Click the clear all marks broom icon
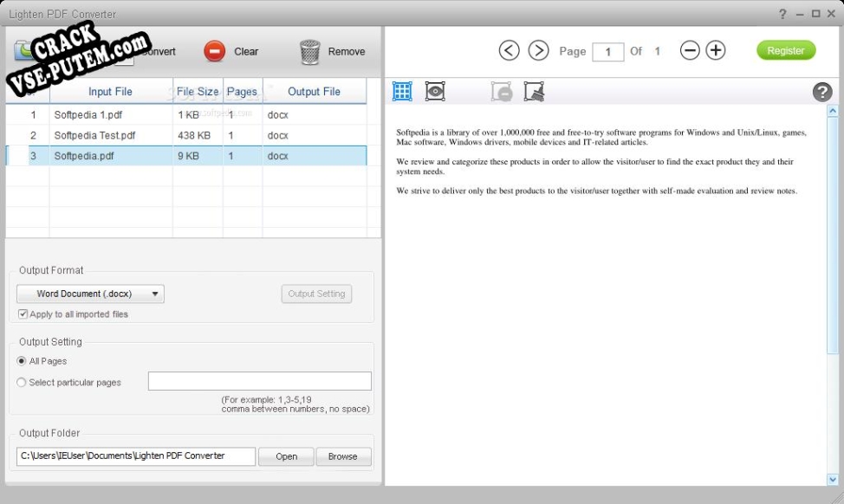Viewport: 844px width, 504px height. pos(534,92)
